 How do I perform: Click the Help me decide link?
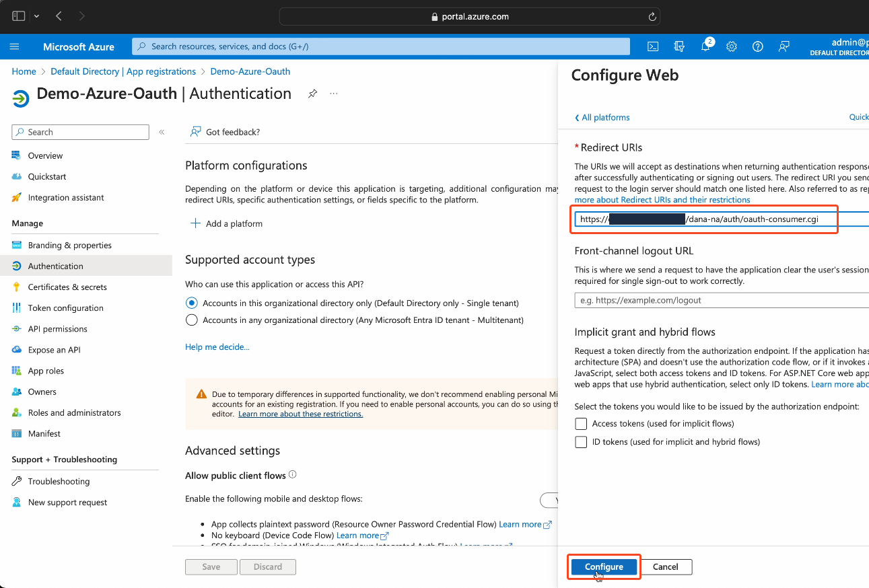(217, 347)
